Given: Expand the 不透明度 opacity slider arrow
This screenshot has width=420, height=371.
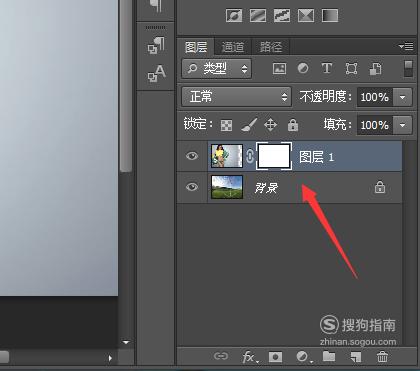Looking at the screenshot, I should coord(402,97).
